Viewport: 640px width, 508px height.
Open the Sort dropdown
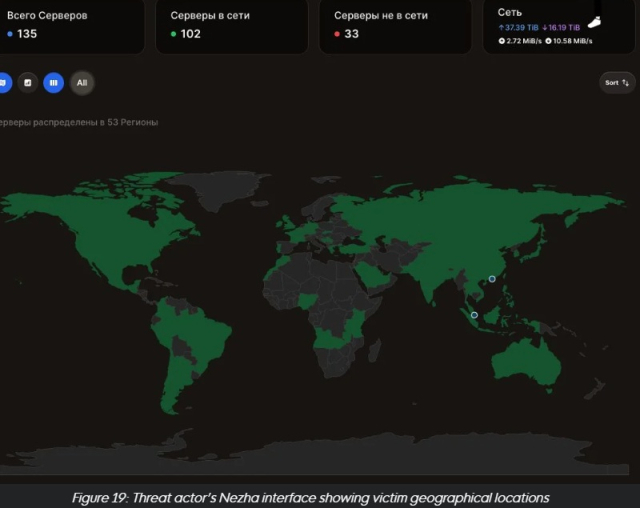[616, 83]
